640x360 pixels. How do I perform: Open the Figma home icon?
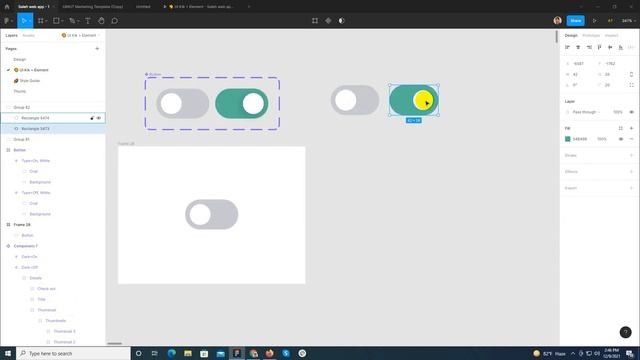(7, 7)
